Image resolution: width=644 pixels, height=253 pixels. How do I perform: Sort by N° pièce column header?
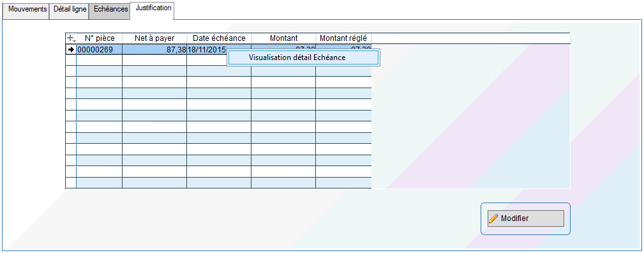(x=100, y=38)
